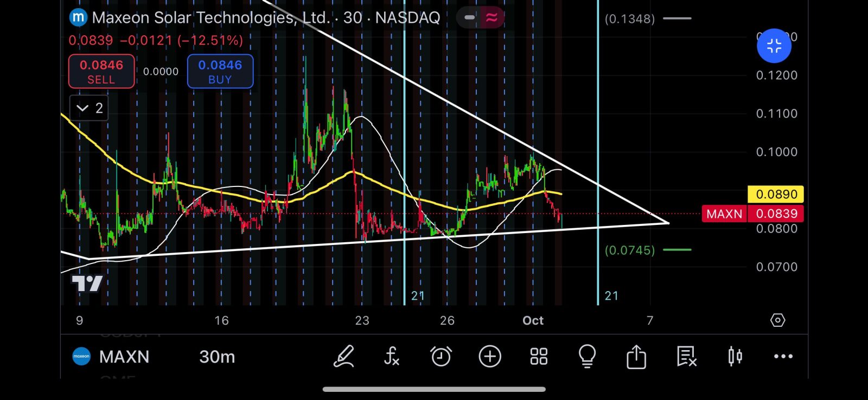This screenshot has height=400, width=868.
Task: Tap the TradingView logo on chart
Action: tap(87, 283)
